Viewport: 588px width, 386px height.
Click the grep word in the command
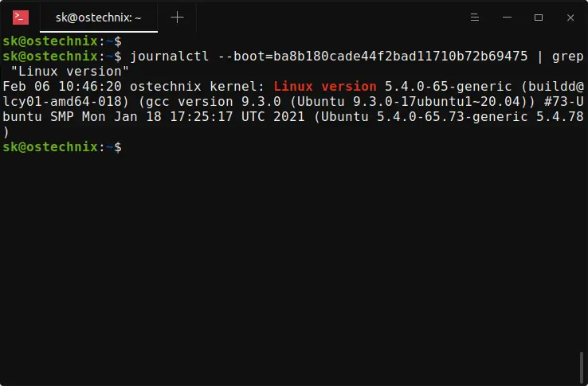pos(567,57)
